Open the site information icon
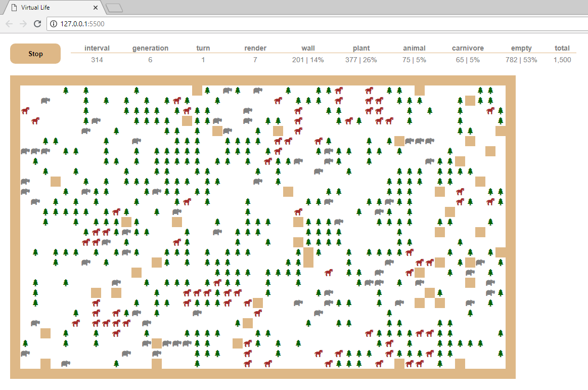The width and height of the screenshot is (588, 390). (x=54, y=24)
